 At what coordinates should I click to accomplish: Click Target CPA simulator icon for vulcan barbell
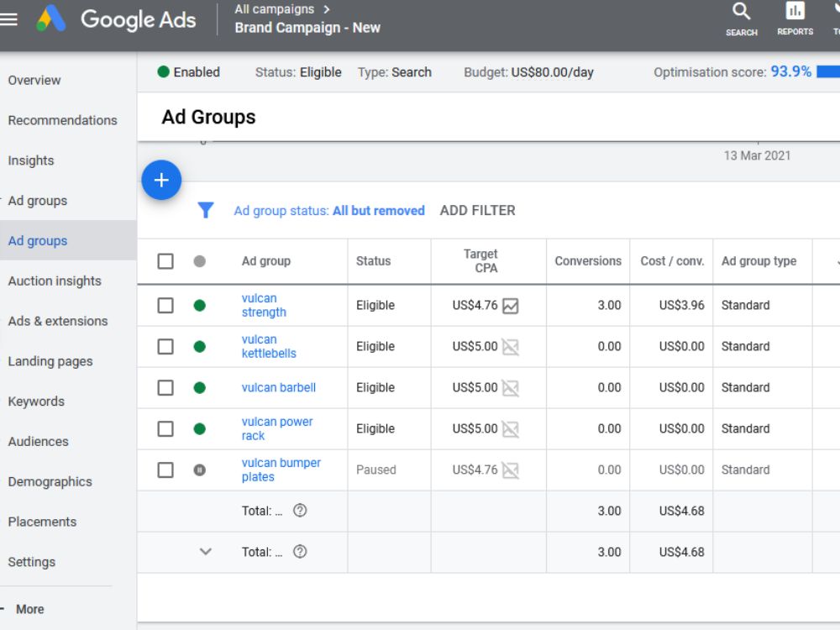(511, 388)
